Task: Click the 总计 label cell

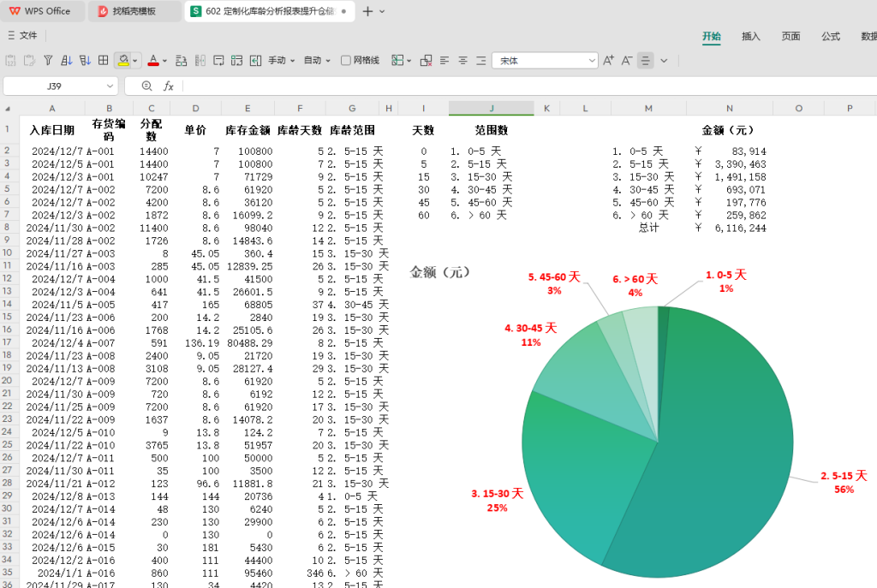Action: (x=648, y=228)
